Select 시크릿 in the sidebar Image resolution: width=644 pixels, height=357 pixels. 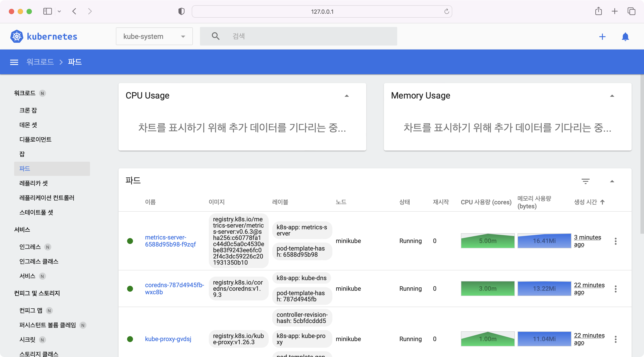point(27,340)
